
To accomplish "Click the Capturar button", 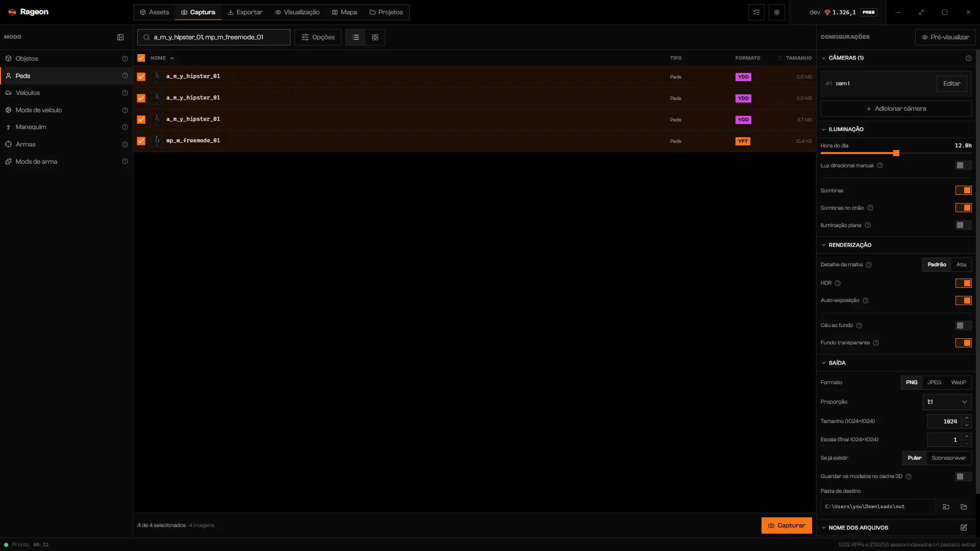I will click(787, 525).
